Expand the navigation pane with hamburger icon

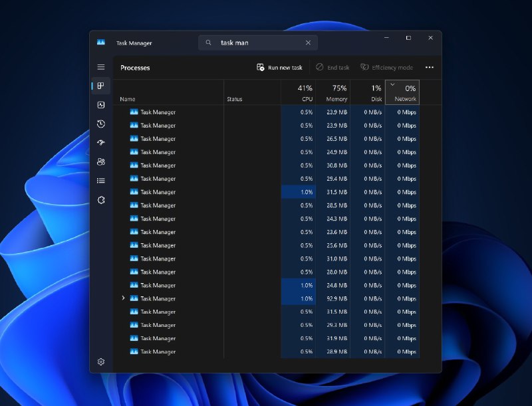[x=101, y=66]
